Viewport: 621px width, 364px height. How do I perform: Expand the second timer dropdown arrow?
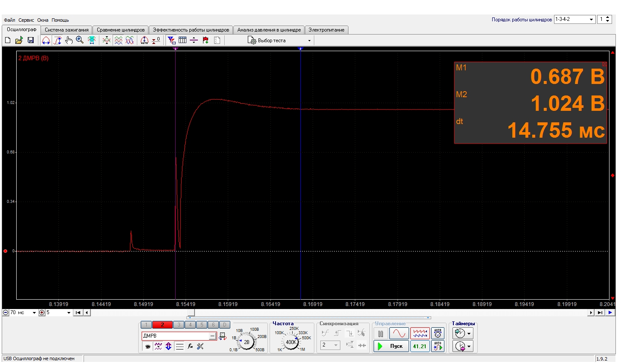pos(469,346)
